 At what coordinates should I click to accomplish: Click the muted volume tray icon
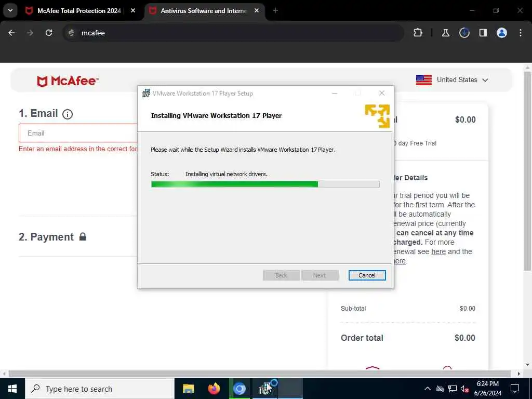(x=465, y=389)
